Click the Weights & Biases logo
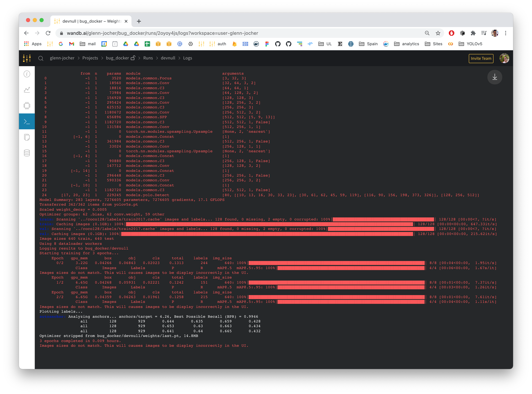The height and width of the screenshot is (394, 532). (x=27, y=58)
